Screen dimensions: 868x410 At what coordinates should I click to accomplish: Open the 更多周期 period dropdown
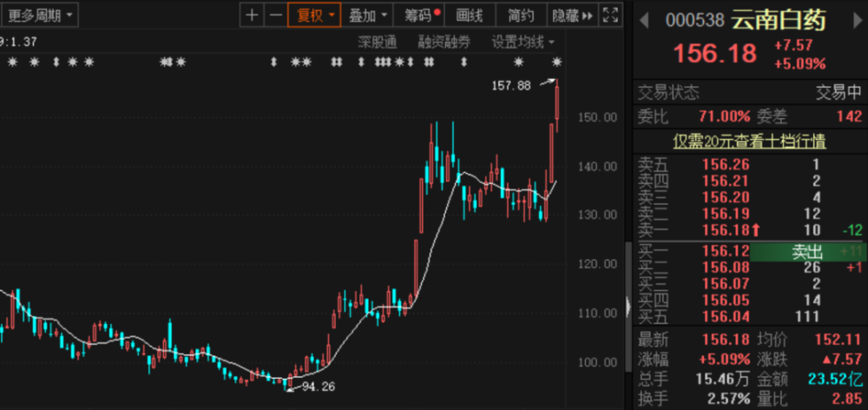[40, 15]
